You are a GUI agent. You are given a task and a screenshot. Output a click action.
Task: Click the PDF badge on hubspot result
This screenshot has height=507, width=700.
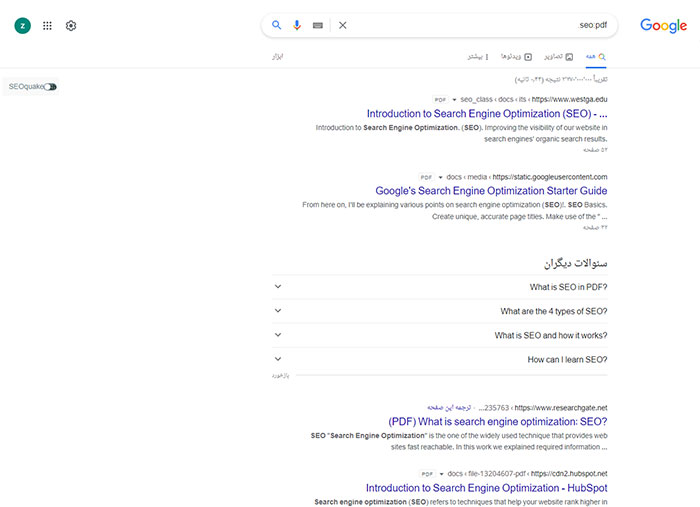click(427, 474)
